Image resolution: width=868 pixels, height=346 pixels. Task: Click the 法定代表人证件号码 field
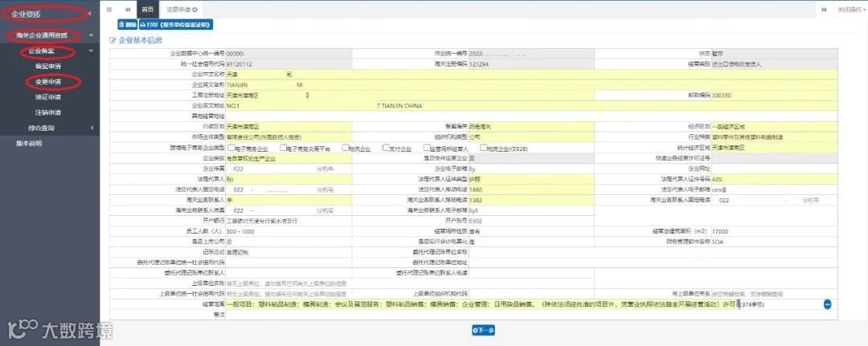[774, 179]
